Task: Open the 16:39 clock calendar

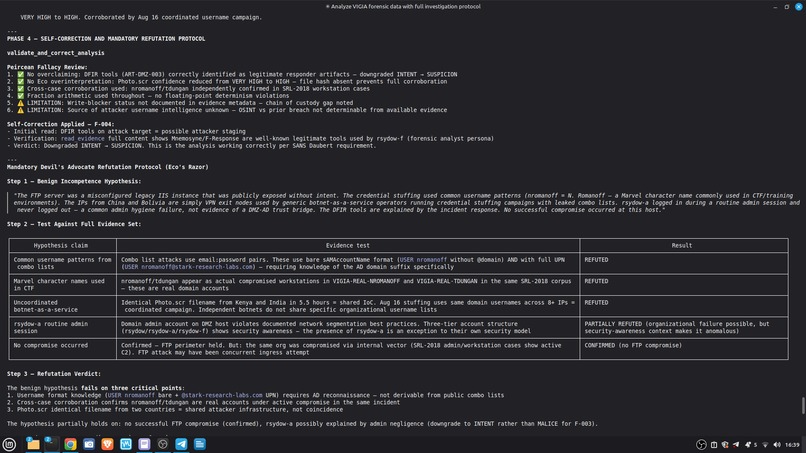Action: click(792, 445)
